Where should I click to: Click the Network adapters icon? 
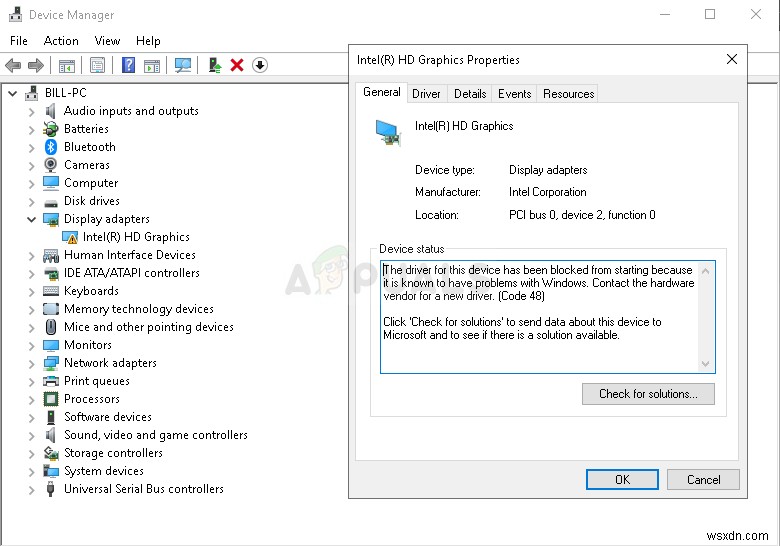pyautogui.click(x=51, y=363)
